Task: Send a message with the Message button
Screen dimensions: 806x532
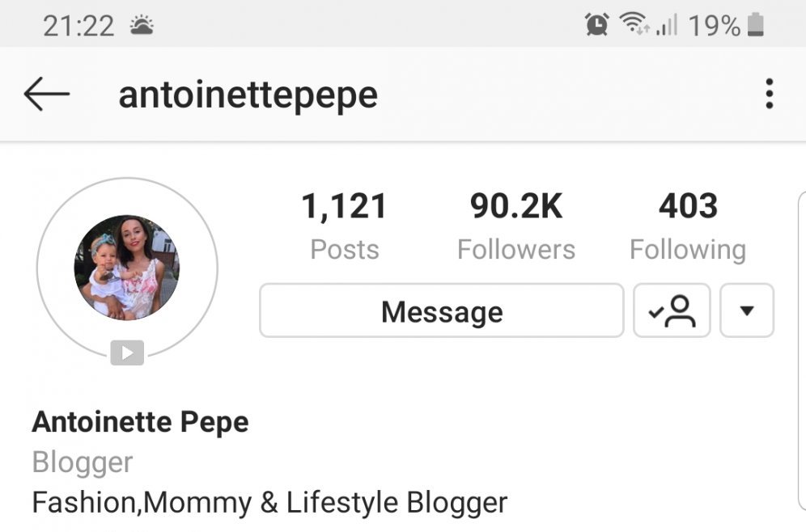Action: (x=442, y=310)
